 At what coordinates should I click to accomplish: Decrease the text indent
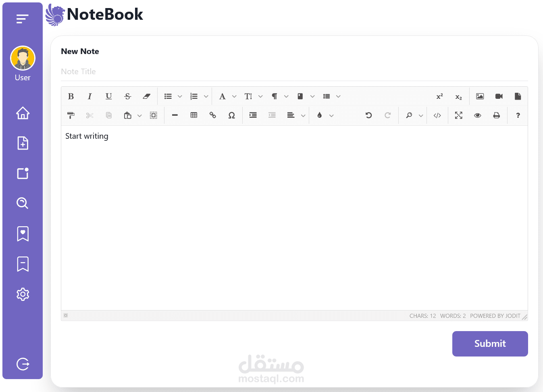pyautogui.click(x=272, y=115)
